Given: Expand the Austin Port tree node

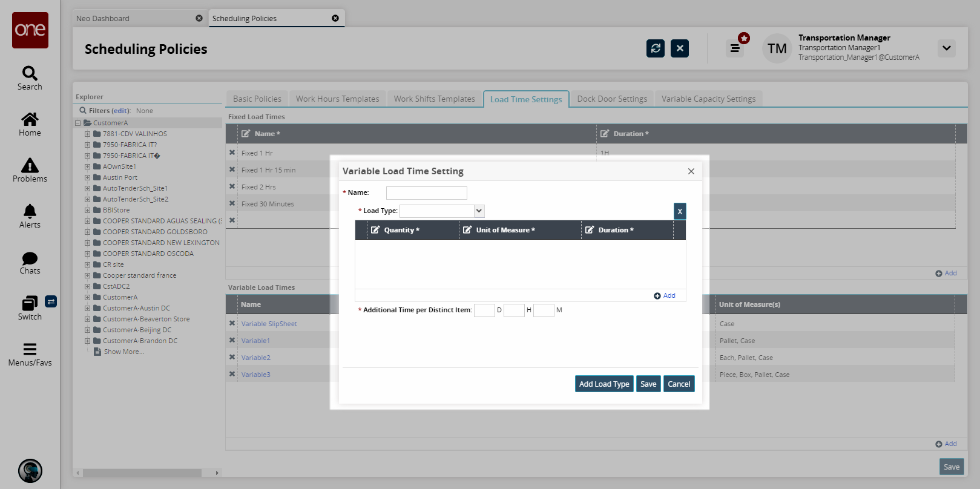Looking at the screenshot, I should point(87,178).
